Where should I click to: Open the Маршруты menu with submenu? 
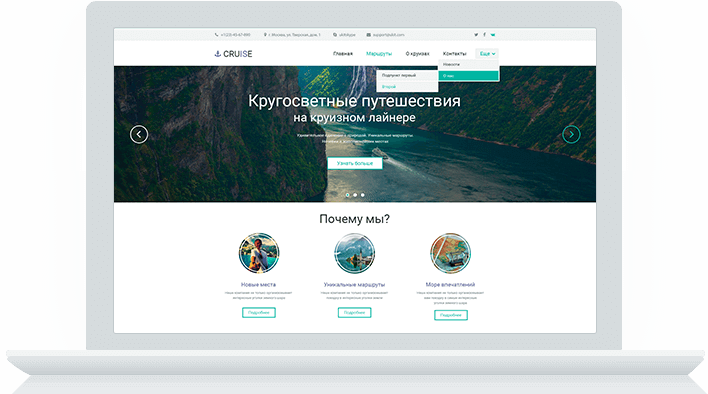(379, 54)
